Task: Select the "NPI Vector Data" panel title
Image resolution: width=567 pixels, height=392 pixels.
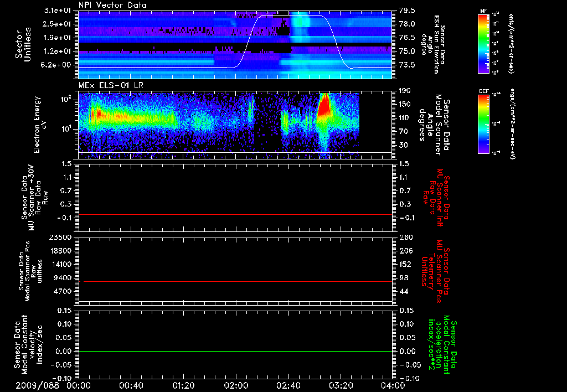Action: (x=112, y=5)
